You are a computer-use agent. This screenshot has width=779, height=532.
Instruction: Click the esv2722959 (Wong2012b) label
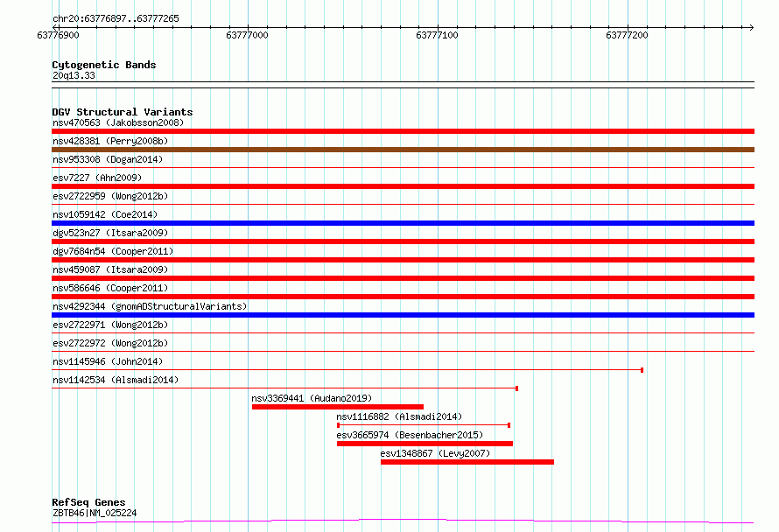[x=110, y=196]
